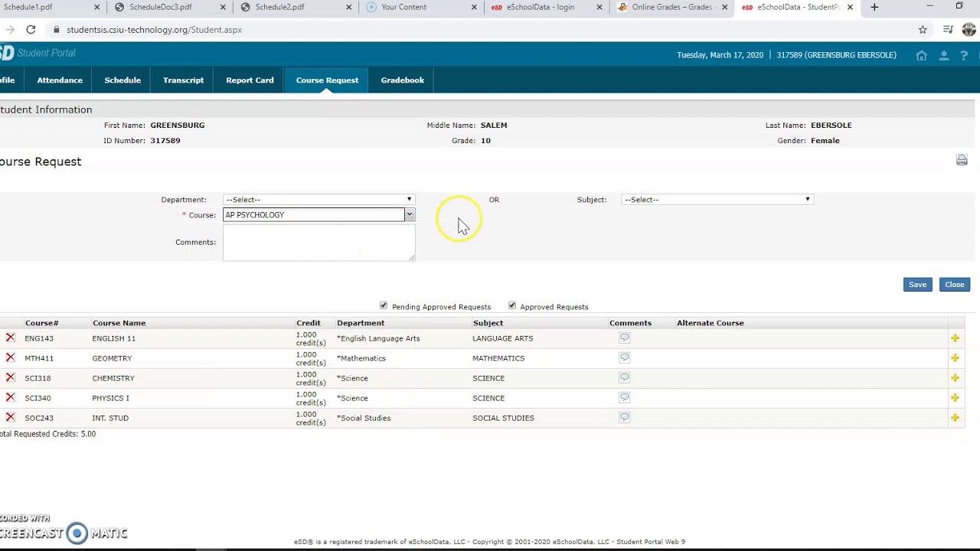
Task: Open the Report Card tab
Action: [250, 80]
